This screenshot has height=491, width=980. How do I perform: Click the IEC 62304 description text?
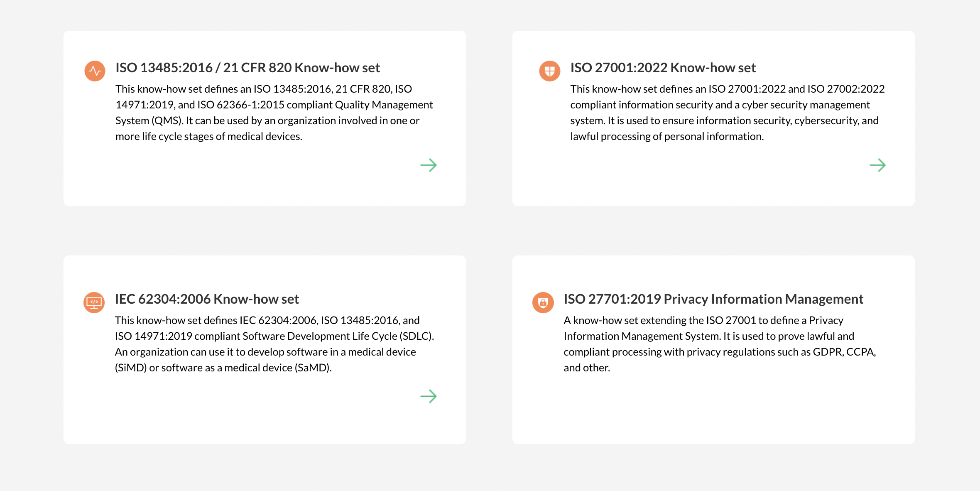coord(274,344)
